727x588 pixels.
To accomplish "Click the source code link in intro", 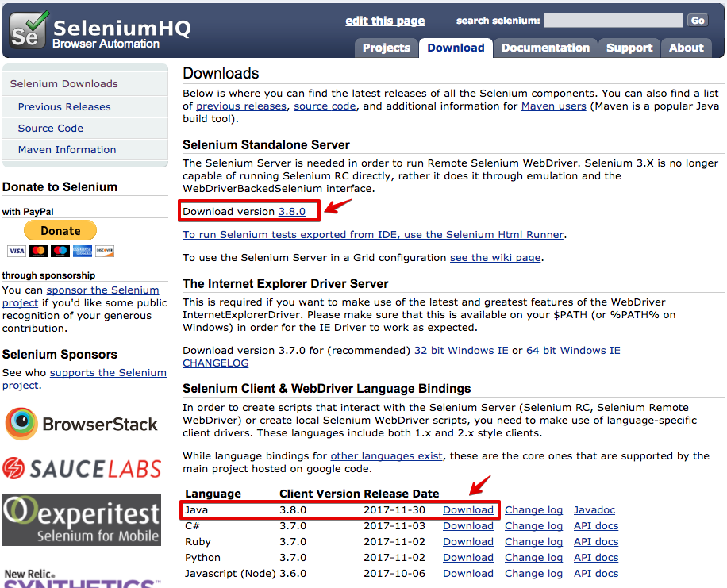I will tap(325, 106).
